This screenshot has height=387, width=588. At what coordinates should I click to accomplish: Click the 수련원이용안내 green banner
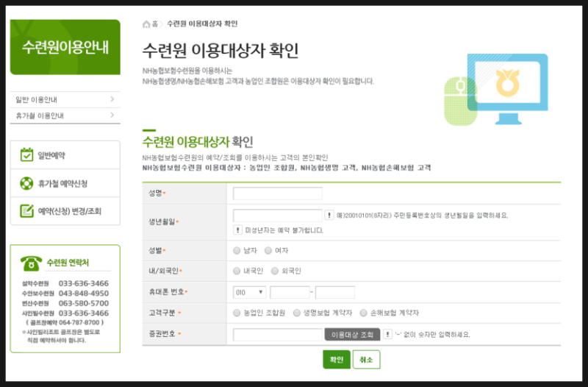point(65,47)
